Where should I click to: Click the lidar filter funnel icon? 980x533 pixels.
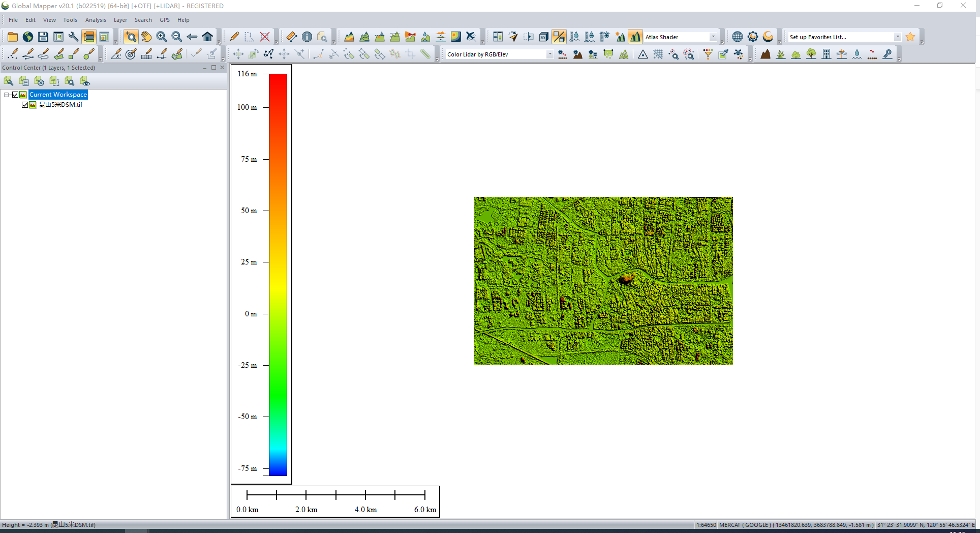(708, 54)
